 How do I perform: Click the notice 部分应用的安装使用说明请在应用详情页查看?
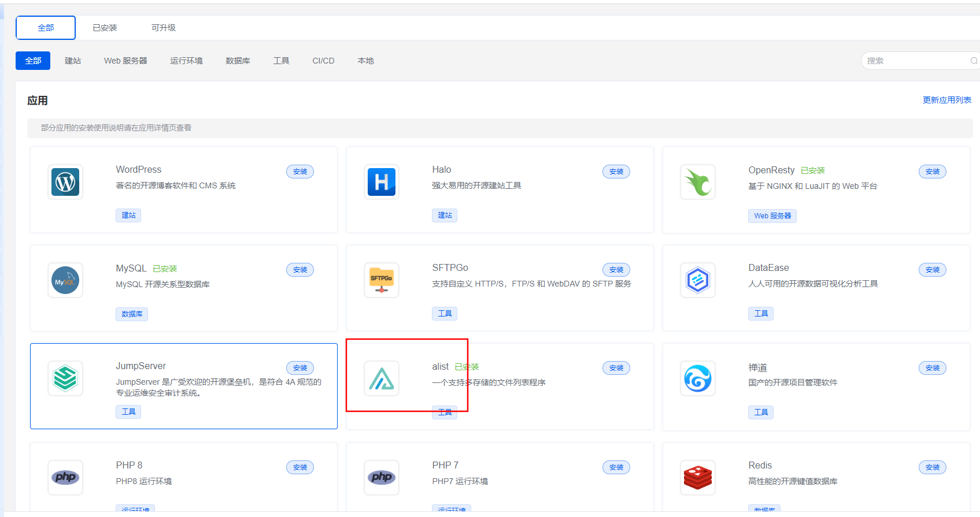point(116,128)
